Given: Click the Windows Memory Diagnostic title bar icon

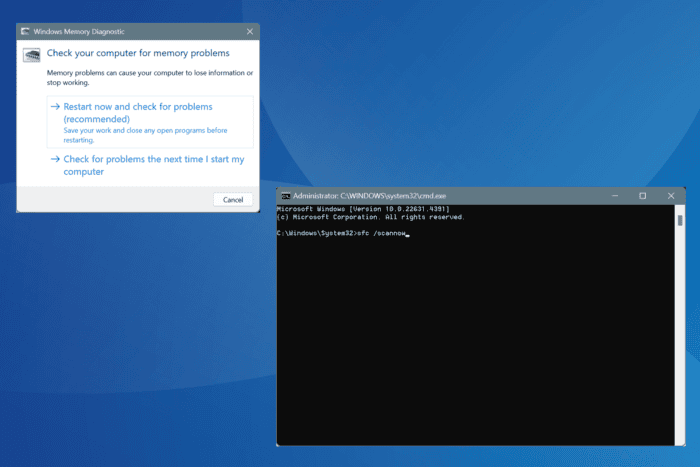Looking at the screenshot, I should [x=25, y=31].
